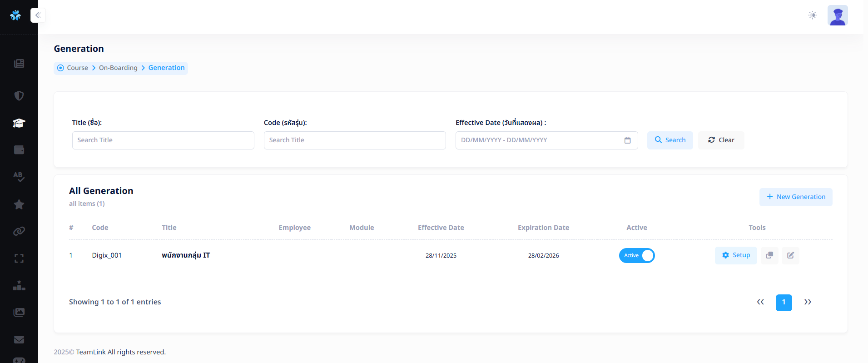Click the edit pencil icon for Digix_001

(790, 255)
